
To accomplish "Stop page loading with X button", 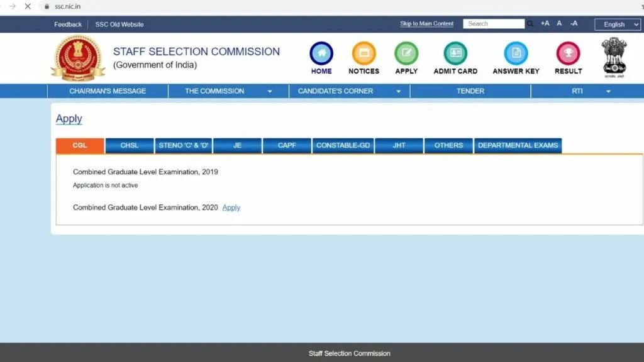I will [28, 6].
